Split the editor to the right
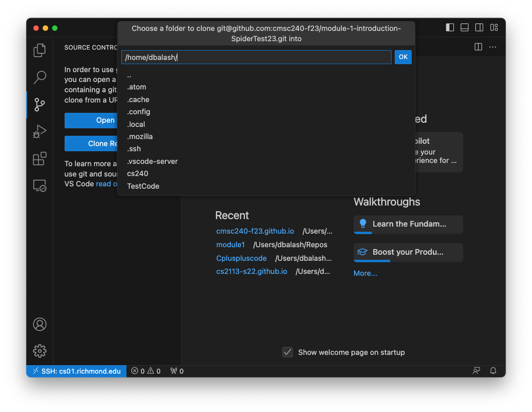Image resolution: width=532 pixels, height=412 pixels. click(479, 47)
